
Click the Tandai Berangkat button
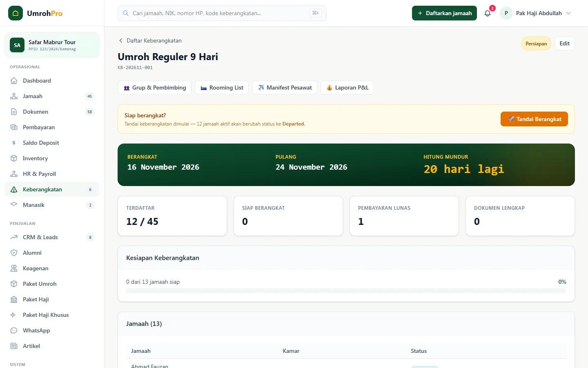(x=534, y=119)
